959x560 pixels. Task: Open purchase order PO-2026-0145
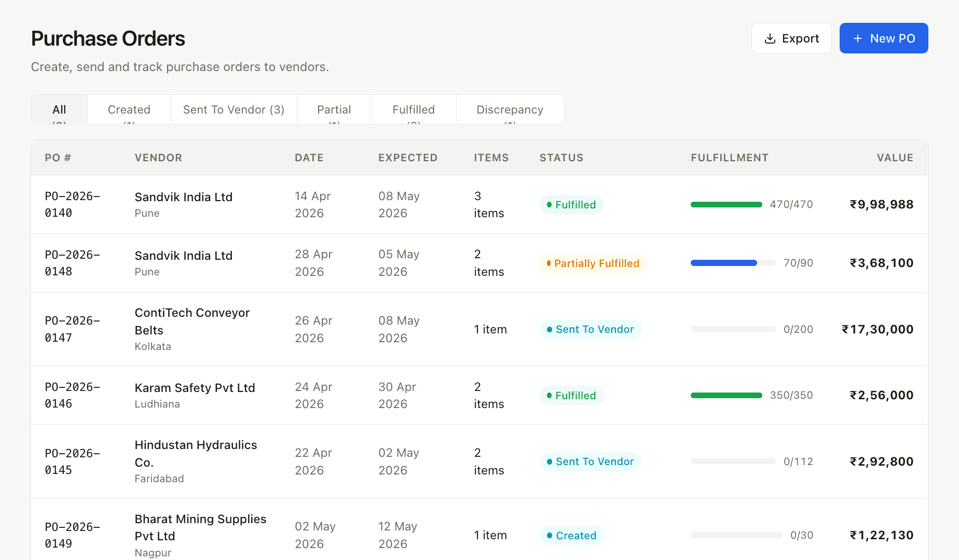[x=73, y=461]
